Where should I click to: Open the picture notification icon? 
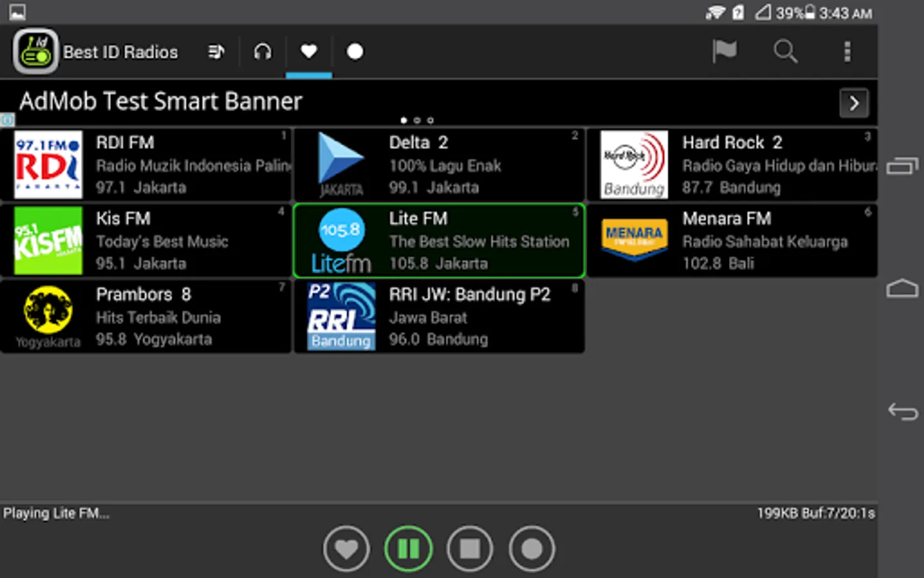pos(17,12)
